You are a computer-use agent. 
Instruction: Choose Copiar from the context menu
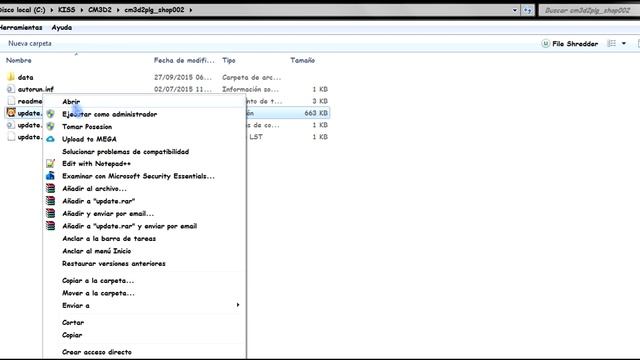72,335
